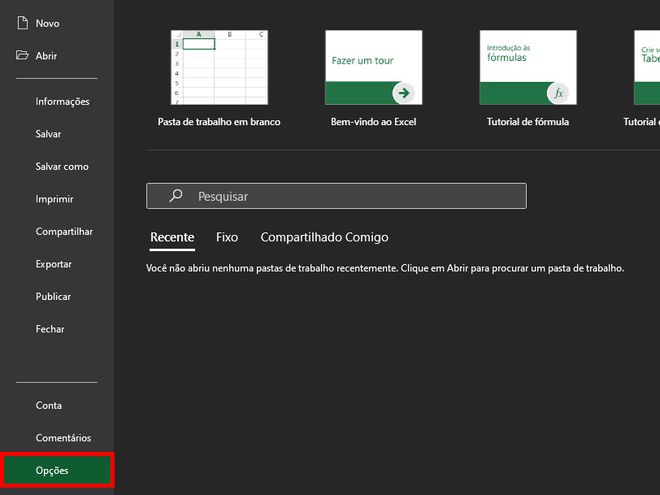The image size is (660, 495).
Task: Switch to the Recente tab
Action: (172, 237)
